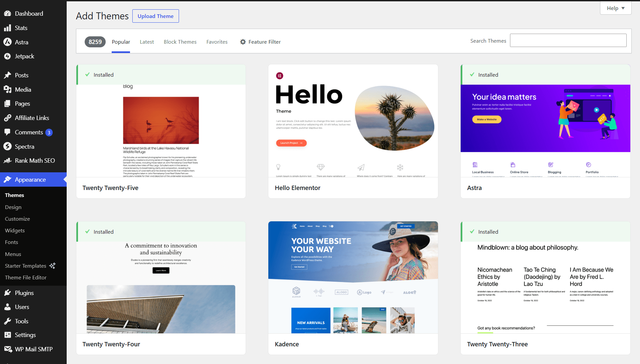Screen dimensions: 640x364
Task: Open the Help dropdown
Action: pos(616,8)
